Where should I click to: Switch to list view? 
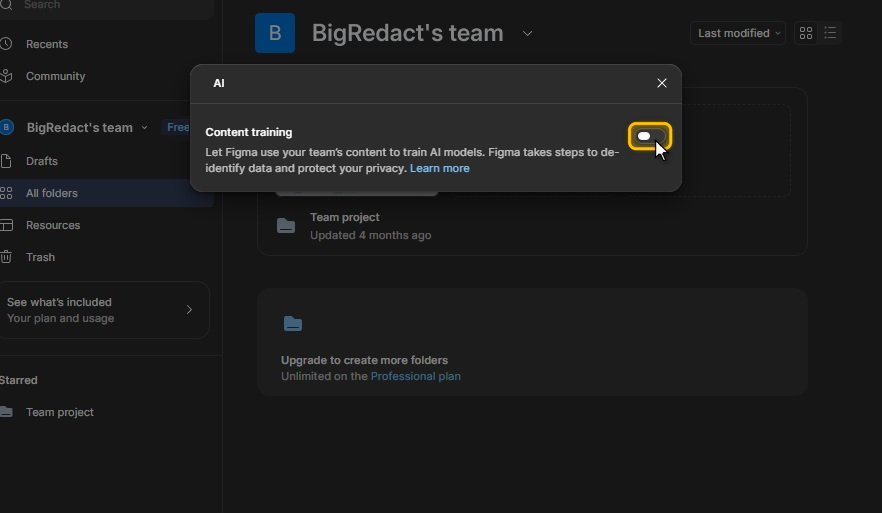(830, 33)
